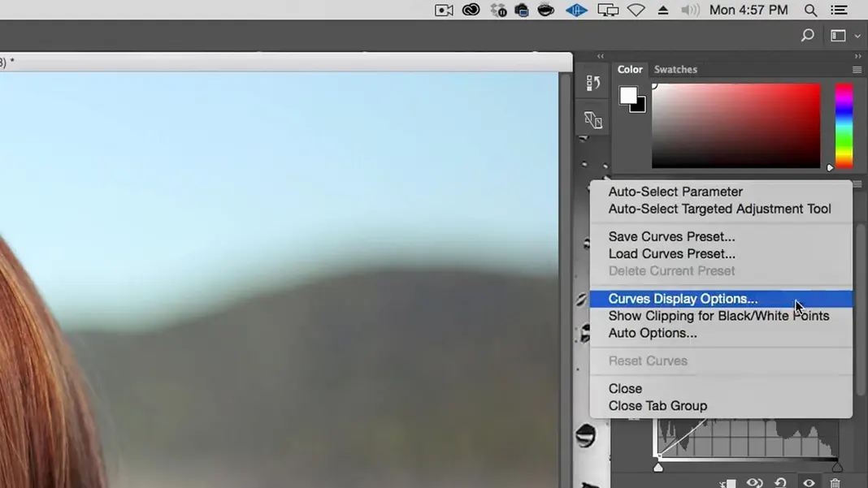The height and width of the screenshot is (488, 868).
Task: Open Curves Display Options menu entry
Action: [721, 299]
